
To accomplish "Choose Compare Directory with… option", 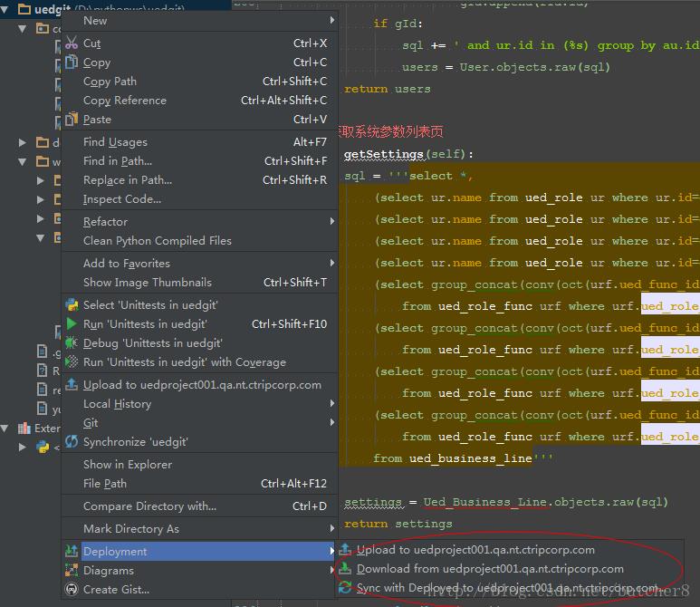I will pyautogui.click(x=149, y=506).
